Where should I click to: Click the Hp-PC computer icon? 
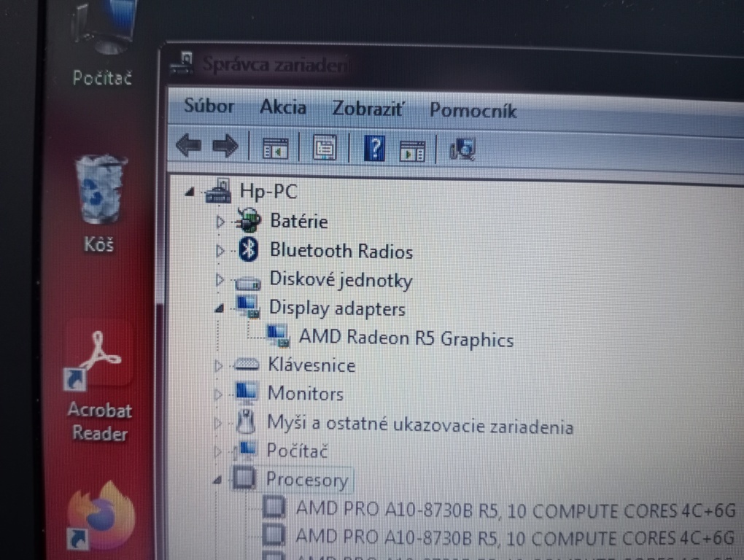tap(218, 190)
